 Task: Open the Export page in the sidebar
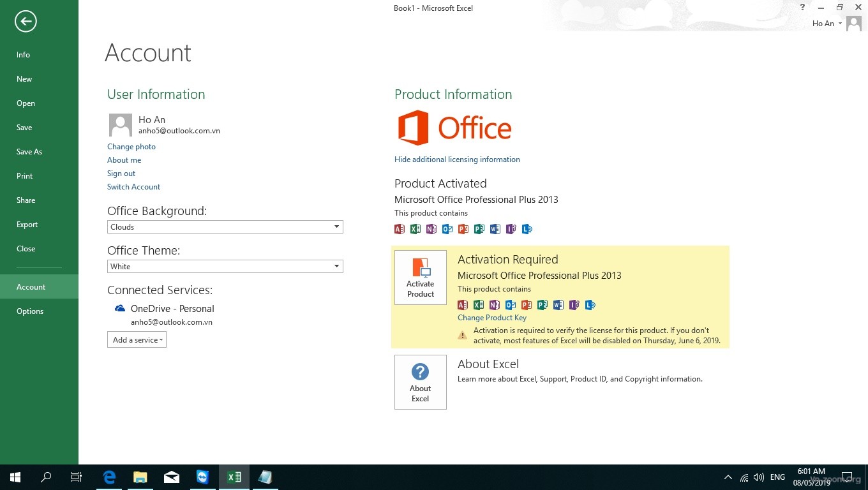[x=27, y=225]
